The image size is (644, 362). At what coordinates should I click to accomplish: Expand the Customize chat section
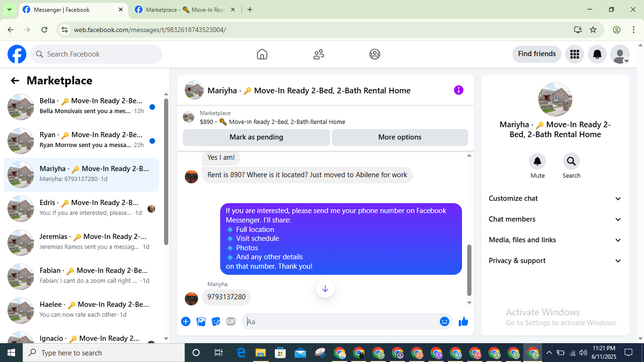[x=555, y=198]
